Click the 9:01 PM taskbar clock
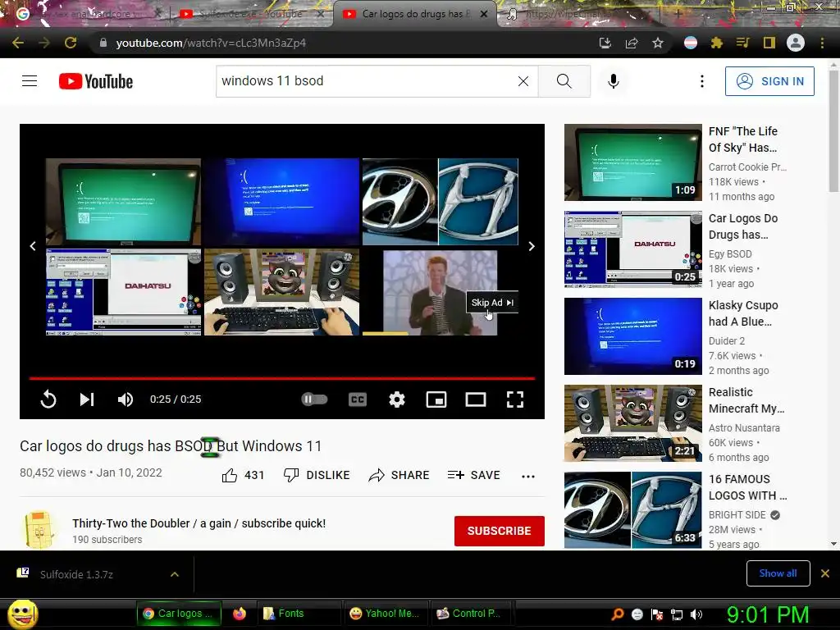The image size is (840, 630). coord(768,614)
